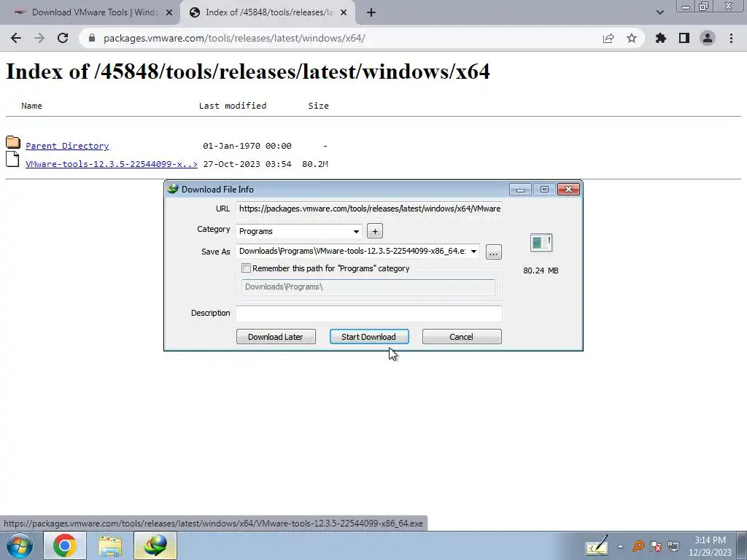Add a new category with the plus button
The image size is (747, 560).
click(x=375, y=231)
